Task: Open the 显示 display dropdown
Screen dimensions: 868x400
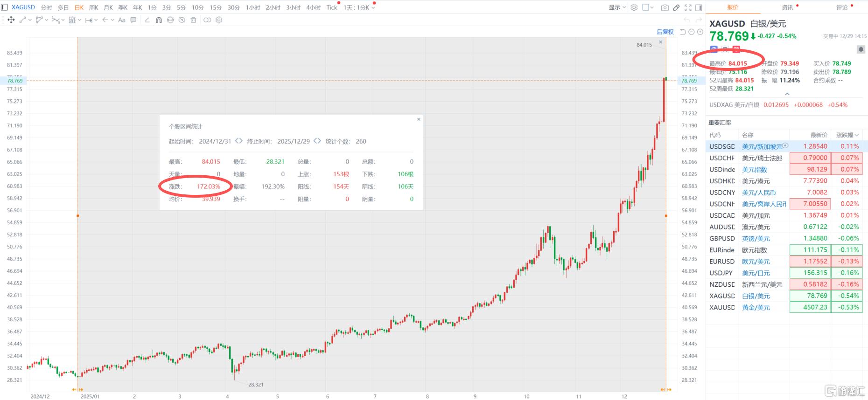Action: click(x=617, y=7)
